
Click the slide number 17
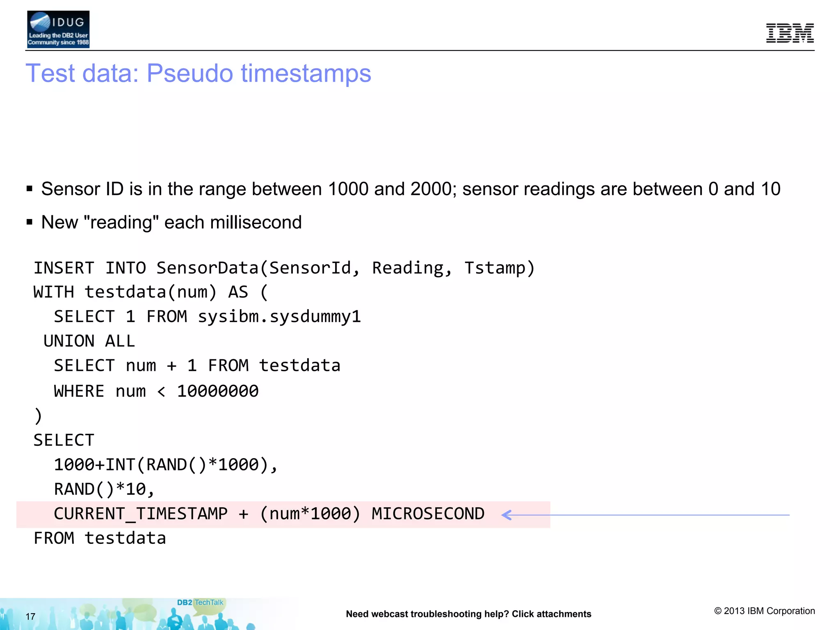coord(30,616)
